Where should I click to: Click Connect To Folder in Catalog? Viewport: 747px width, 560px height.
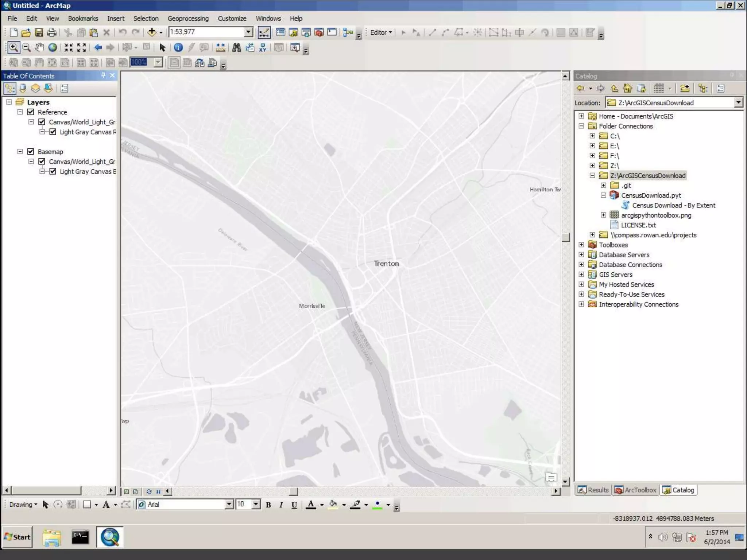685,89
